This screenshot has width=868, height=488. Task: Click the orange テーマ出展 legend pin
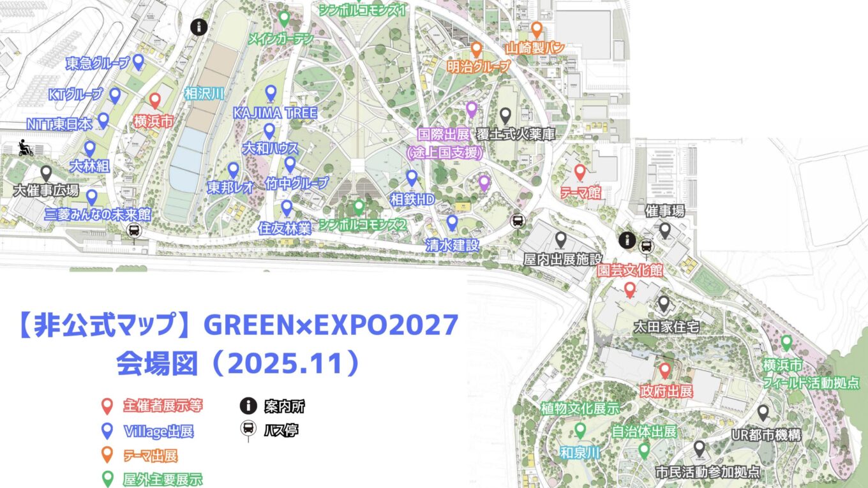pos(108,455)
